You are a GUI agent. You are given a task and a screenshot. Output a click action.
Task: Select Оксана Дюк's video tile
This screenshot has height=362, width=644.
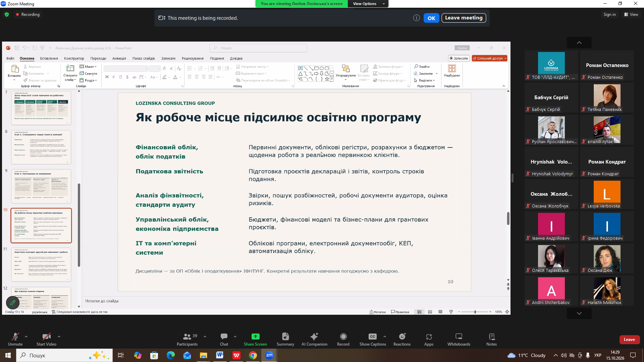[607, 259]
